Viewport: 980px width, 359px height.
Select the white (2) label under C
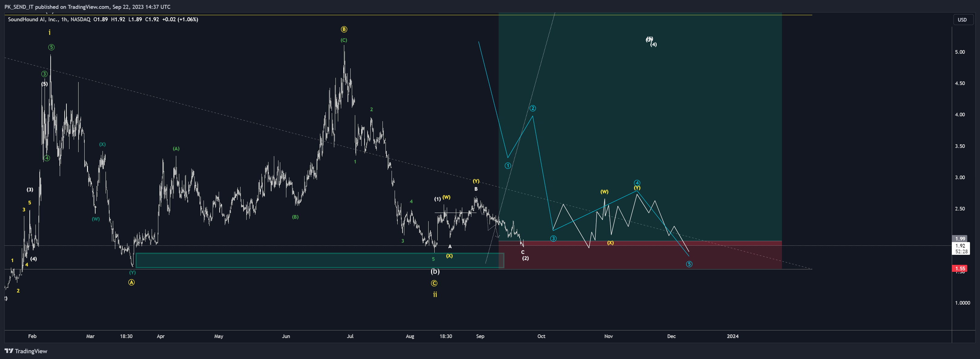click(525, 258)
